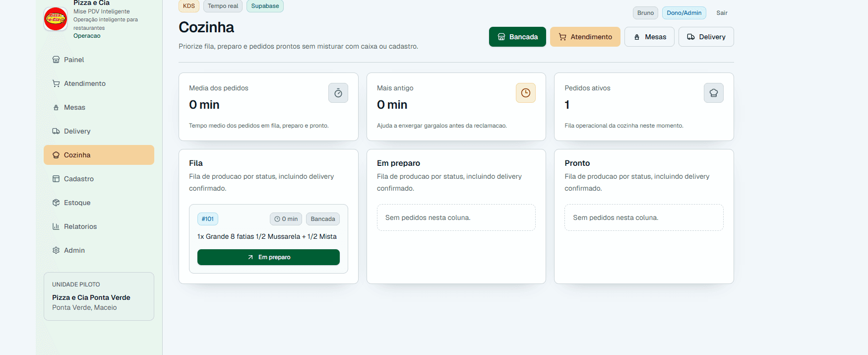Click the Admin gear icon
This screenshot has height=355, width=868.
[x=56, y=250]
